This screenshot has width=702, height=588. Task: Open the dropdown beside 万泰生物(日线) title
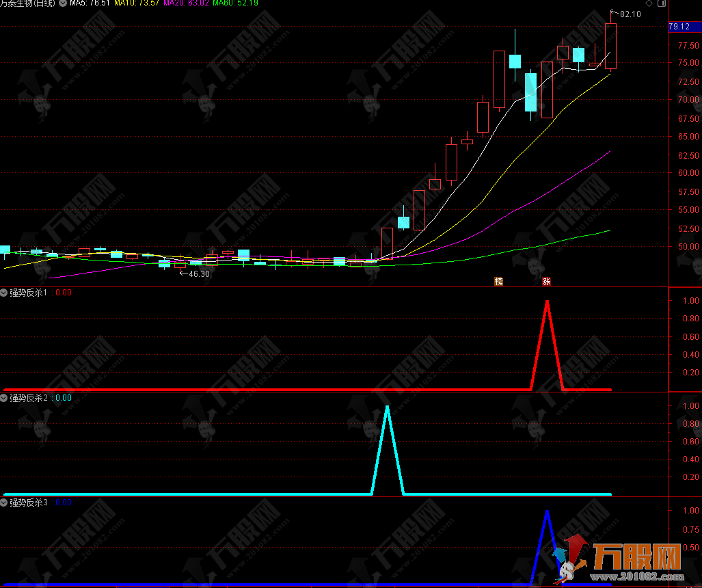click(x=63, y=3)
